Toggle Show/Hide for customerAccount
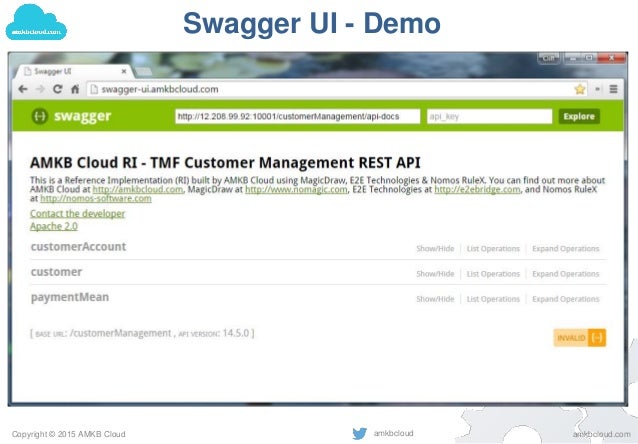The image size is (638, 444). 435,249
